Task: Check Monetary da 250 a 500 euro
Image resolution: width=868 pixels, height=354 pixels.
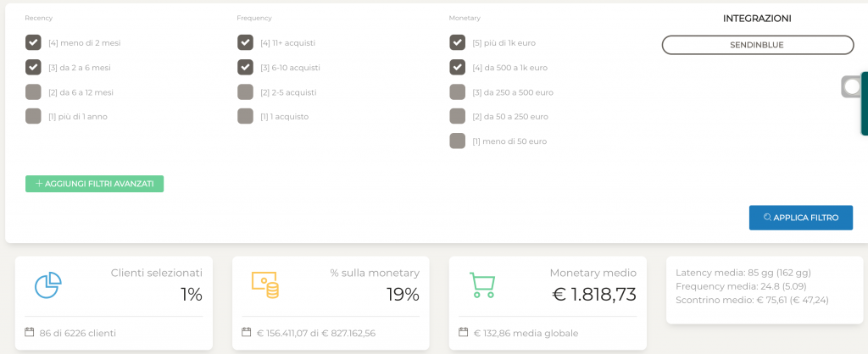Action: (x=457, y=91)
